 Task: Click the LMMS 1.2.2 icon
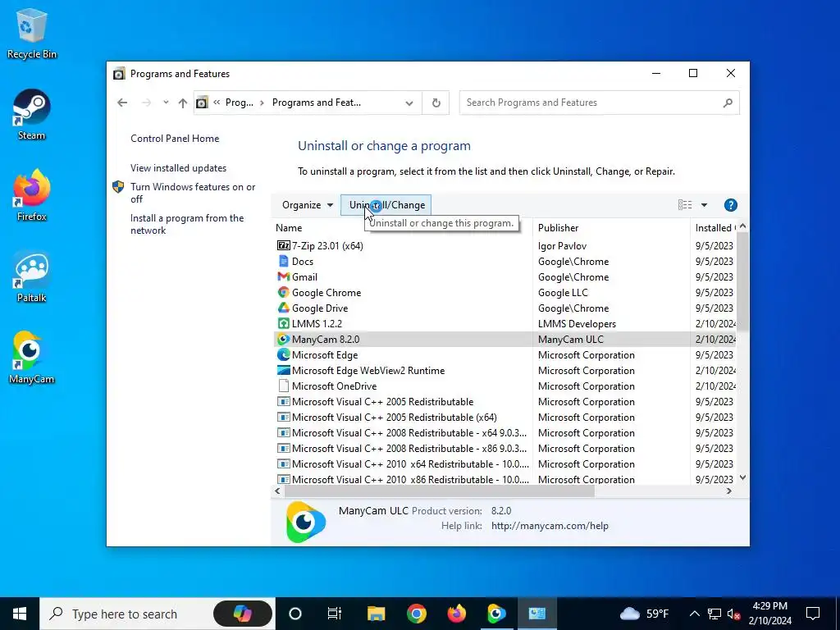[283, 323]
